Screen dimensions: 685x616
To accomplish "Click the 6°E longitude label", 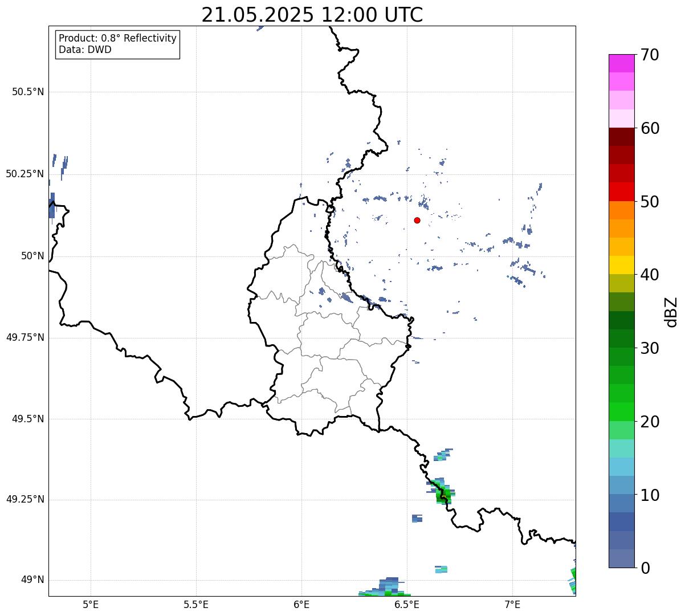I will (301, 604).
